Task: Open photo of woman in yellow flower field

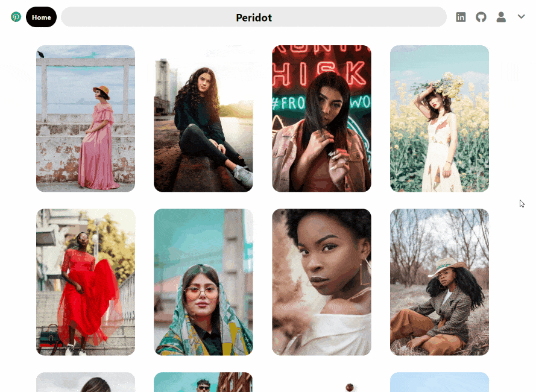Action: (x=439, y=118)
